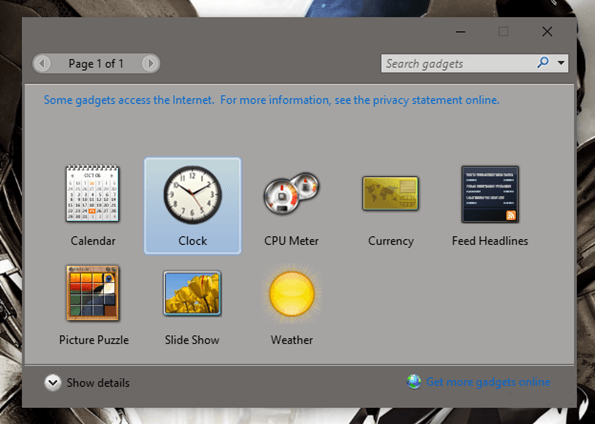595x424 pixels.
Task: Minimize the gadgets window
Action: point(460,32)
